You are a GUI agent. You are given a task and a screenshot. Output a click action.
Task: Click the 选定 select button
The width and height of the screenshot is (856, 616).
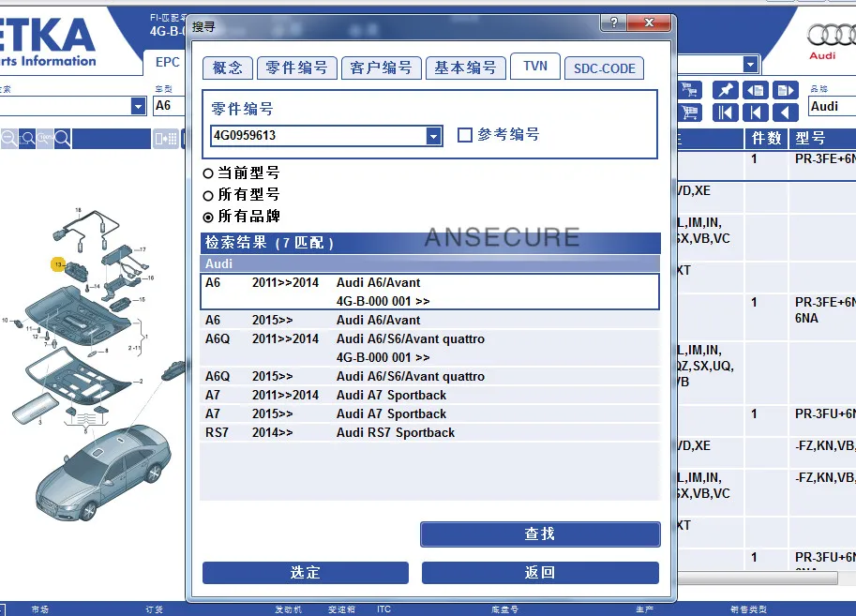[305, 572]
